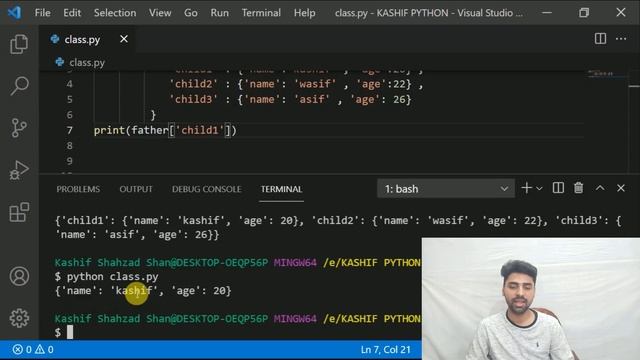Select the TERMINAL panel tab

(x=282, y=189)
